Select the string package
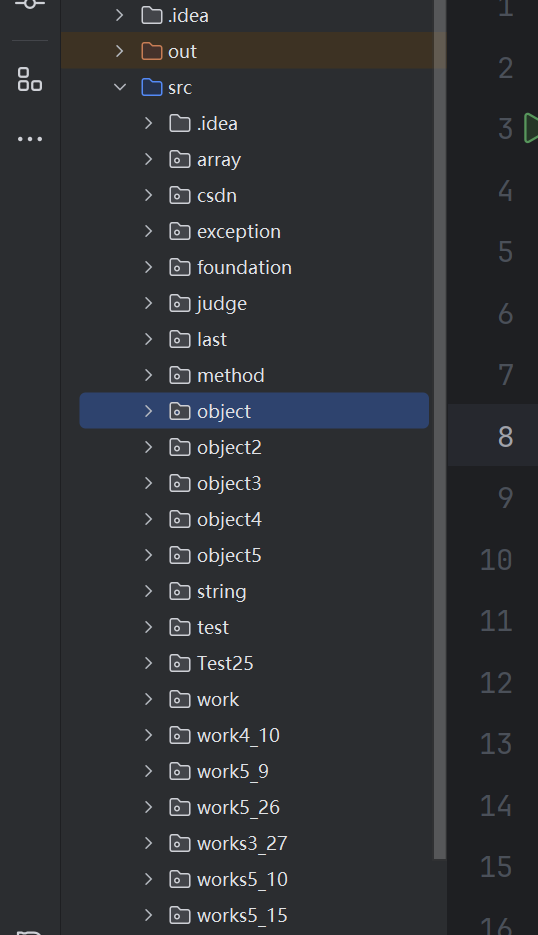538x935 pixels. [x=221, y=592]
